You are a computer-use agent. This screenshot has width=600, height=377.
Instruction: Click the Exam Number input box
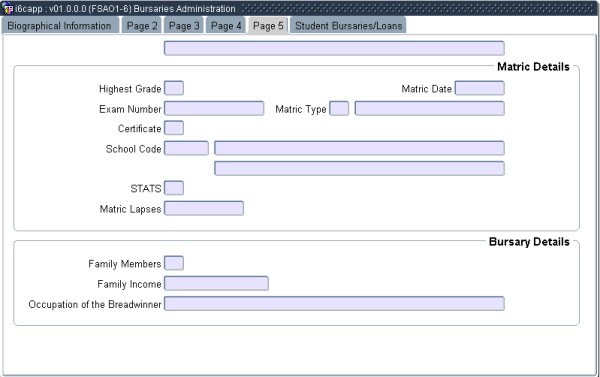click(x=214, y=108)
